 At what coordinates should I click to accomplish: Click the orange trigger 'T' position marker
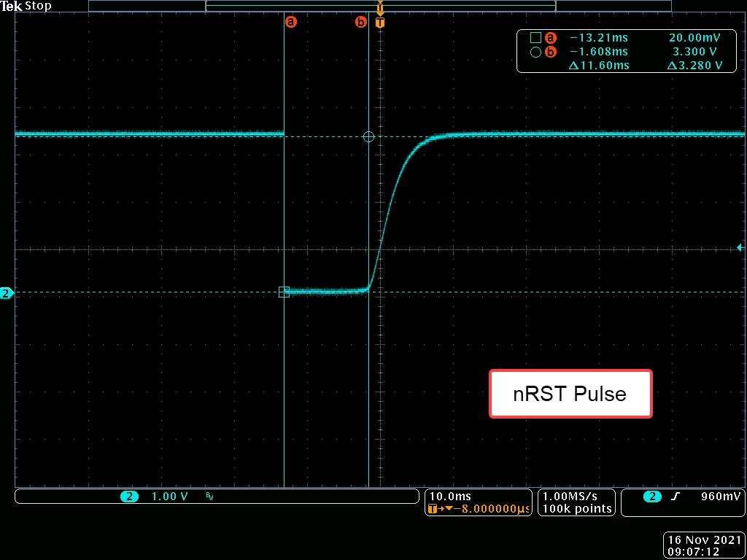[379, 23]
